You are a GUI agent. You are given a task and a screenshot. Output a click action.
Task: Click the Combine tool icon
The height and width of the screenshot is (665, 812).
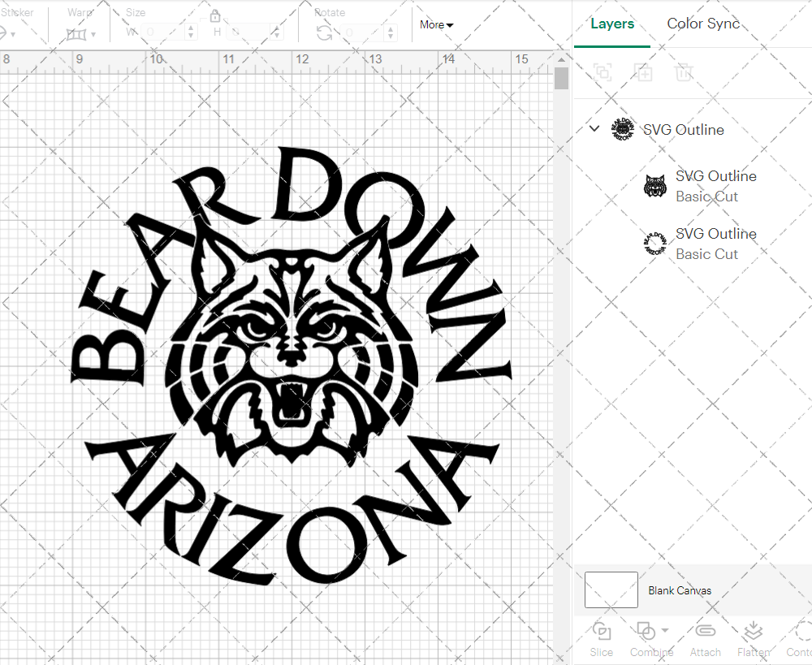[x=646, y=632]
